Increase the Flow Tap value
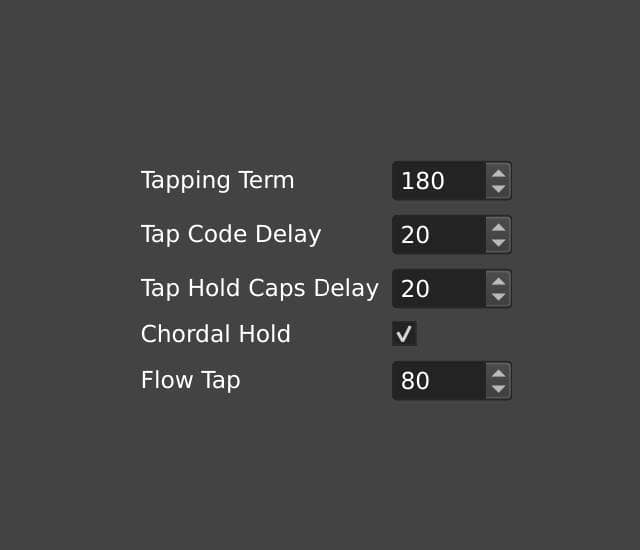This screenshot has height=550, width=640. [x=498, y=373]
